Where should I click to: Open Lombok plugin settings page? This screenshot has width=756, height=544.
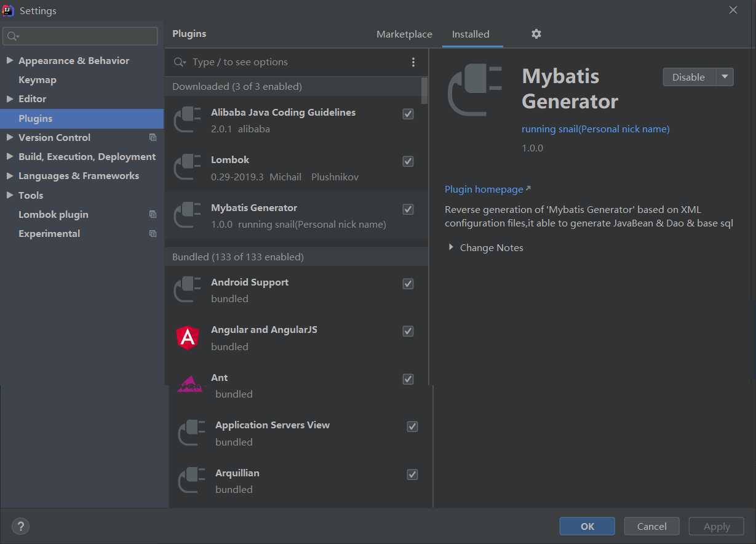tap(54, 215)
